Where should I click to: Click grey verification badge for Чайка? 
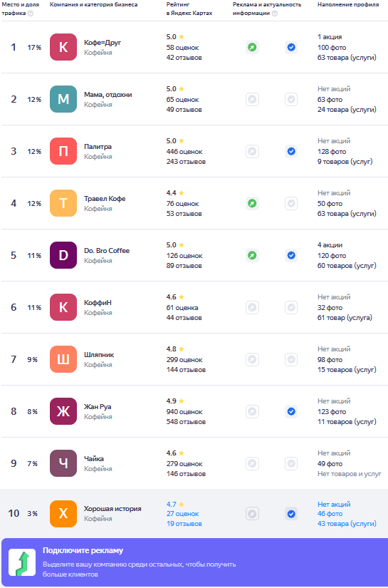tap(291, 464)
